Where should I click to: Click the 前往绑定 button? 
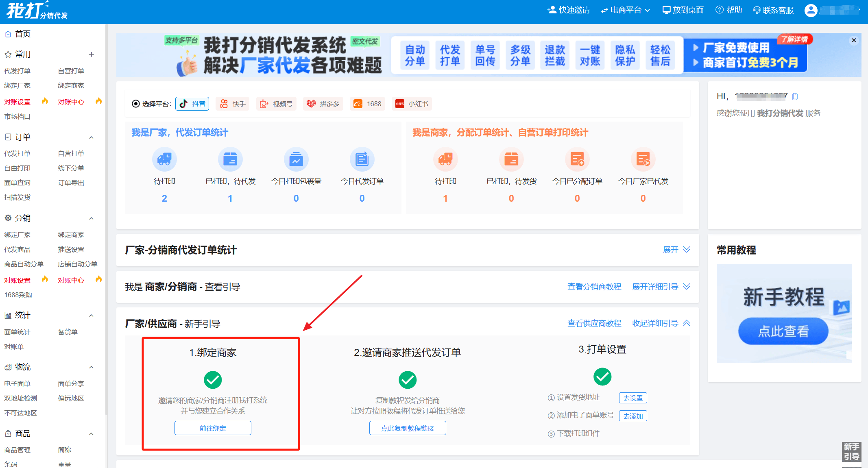coord(213,428)
